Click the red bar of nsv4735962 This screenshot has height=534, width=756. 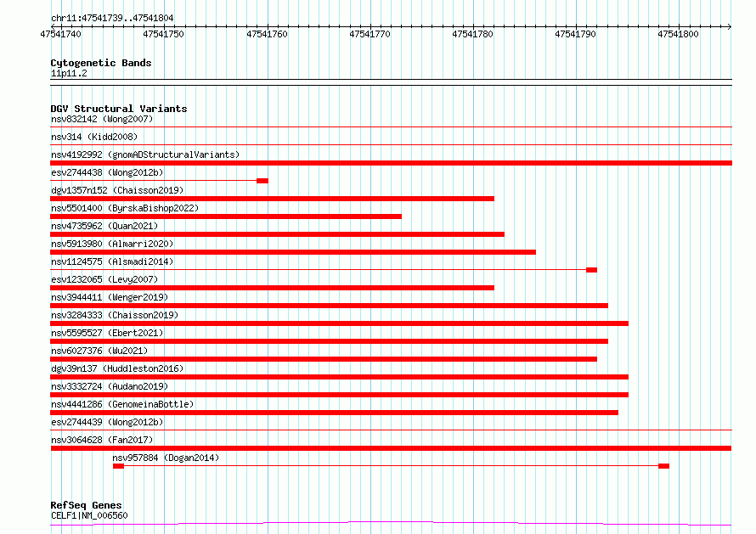tap(277, 234)
